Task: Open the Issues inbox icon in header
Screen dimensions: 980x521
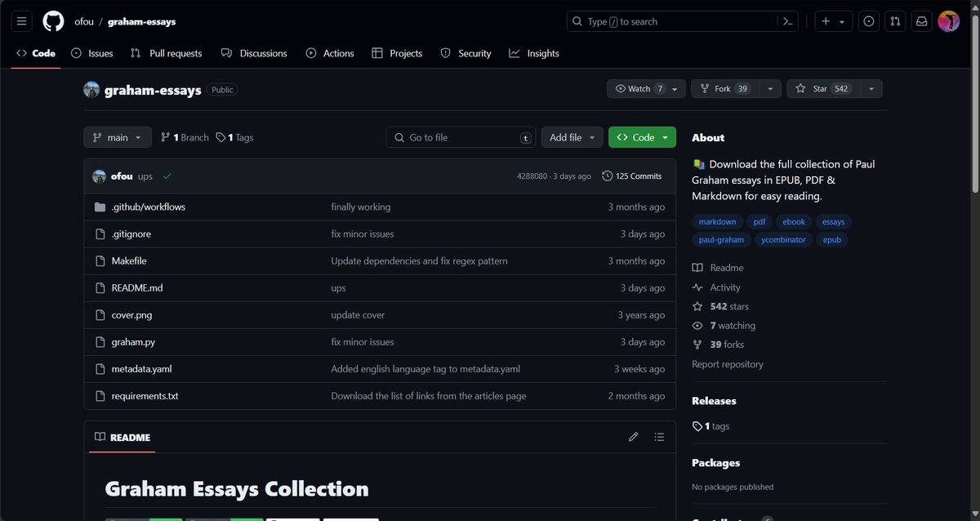Action: point(869,22)
